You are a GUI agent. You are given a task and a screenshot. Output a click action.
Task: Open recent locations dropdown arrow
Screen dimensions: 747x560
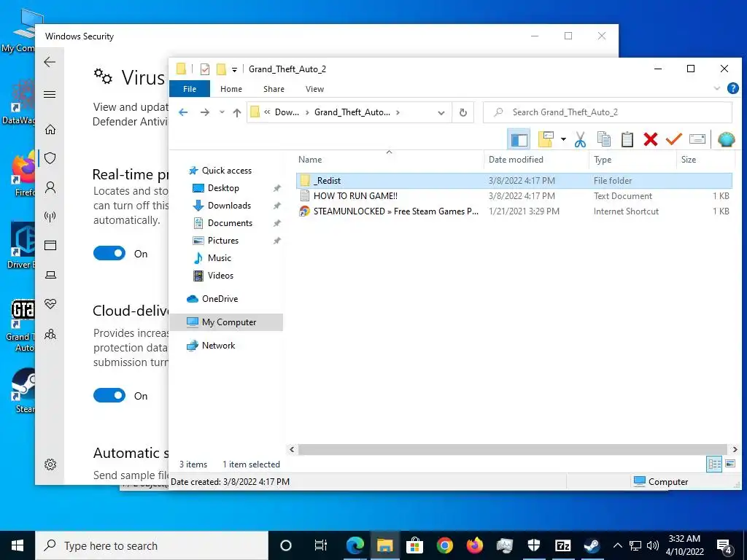pos(222,112)
